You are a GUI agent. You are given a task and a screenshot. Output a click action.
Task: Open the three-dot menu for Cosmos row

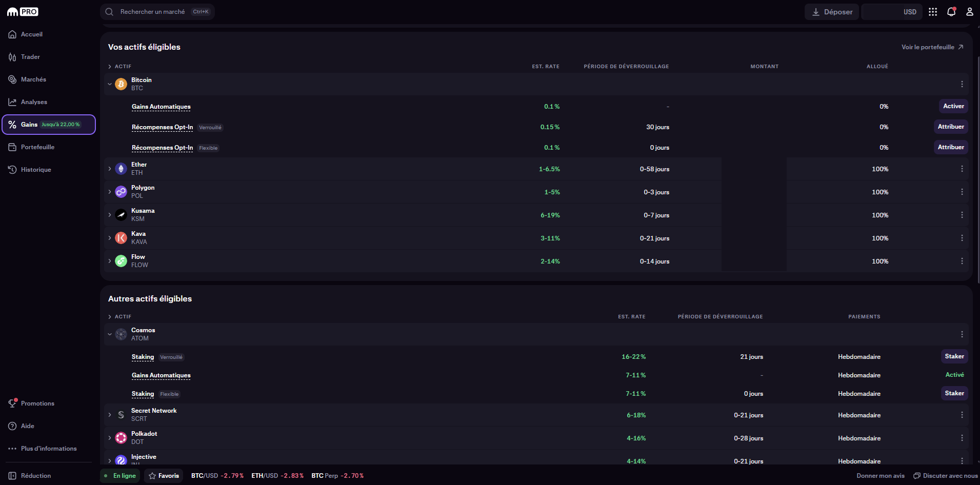(962, 334)
